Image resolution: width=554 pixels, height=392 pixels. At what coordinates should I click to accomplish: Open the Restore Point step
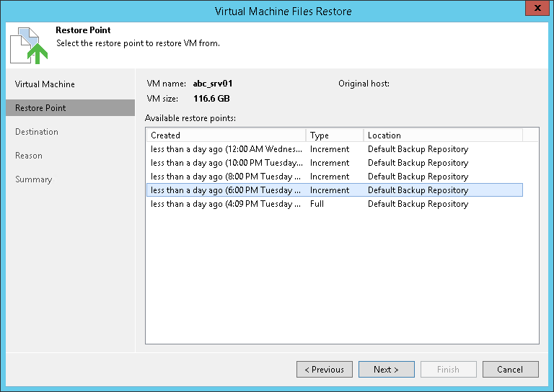coord(40,108)
